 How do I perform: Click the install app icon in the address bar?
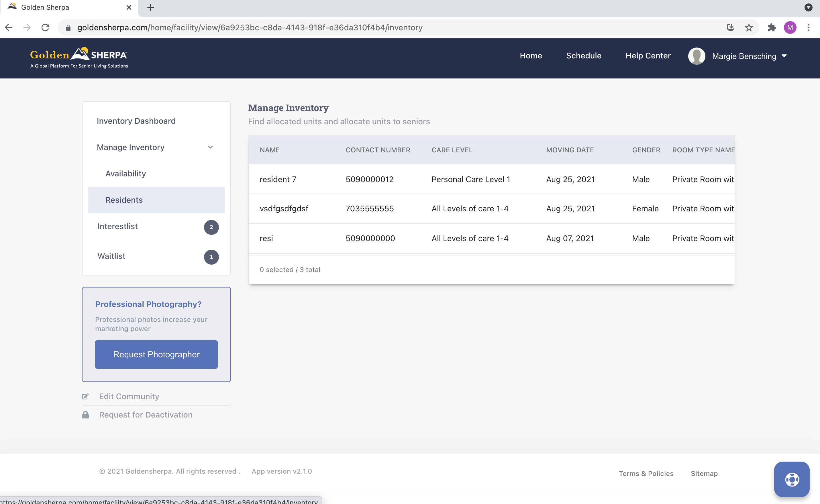(730, 27)
